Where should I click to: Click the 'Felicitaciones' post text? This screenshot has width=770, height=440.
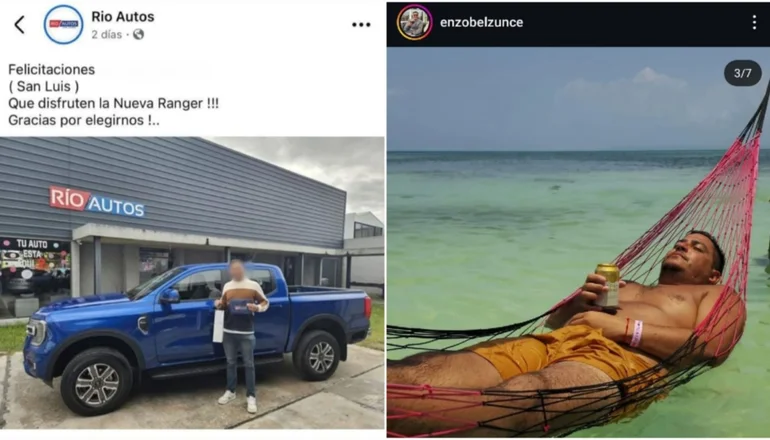pyautogui.click(x=52, y=70)
